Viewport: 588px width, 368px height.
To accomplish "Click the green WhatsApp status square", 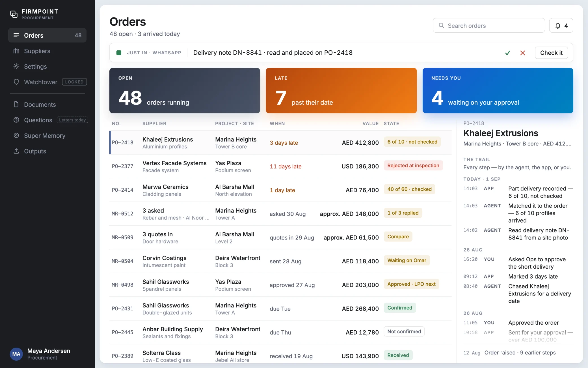I will pyautogui.click(x=119, y=53).
